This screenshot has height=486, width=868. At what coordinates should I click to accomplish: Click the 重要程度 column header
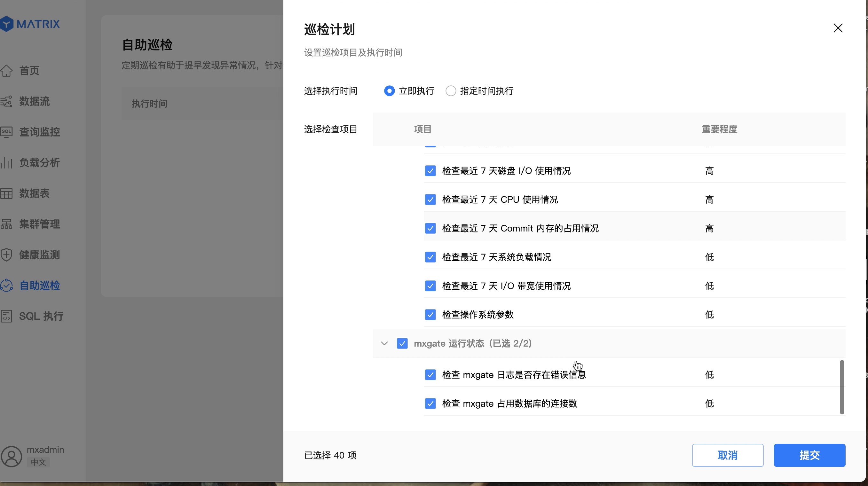pos(719,129)
